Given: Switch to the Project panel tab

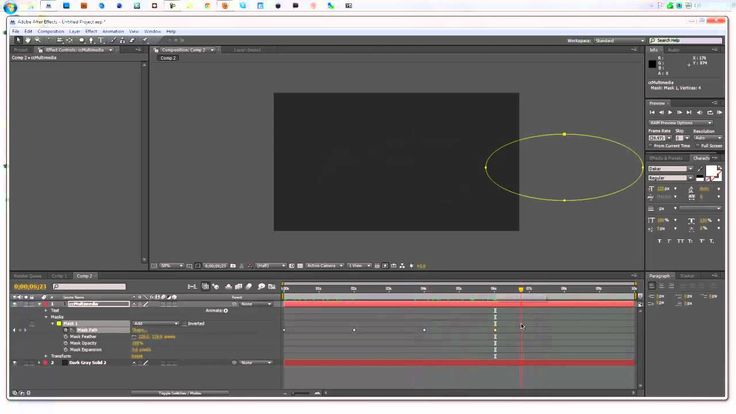Looking at the screenshot, I should pyautogui.click(x=21, y=50).
